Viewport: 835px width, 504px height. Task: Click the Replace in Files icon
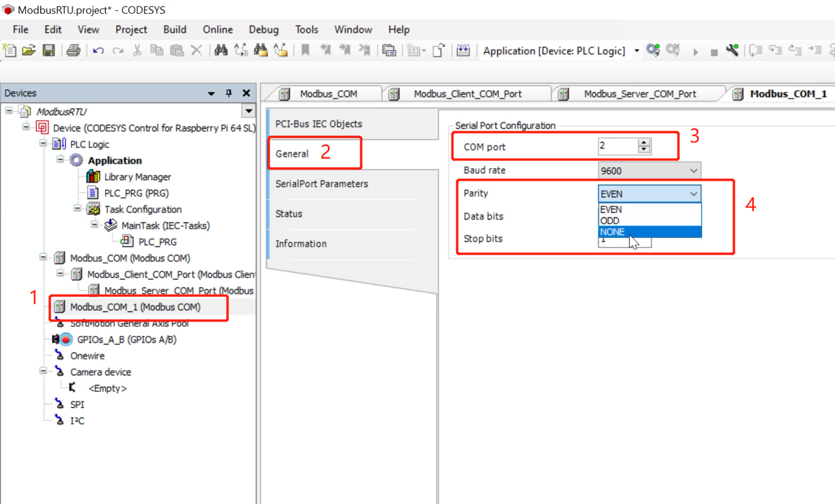point(280,51)
